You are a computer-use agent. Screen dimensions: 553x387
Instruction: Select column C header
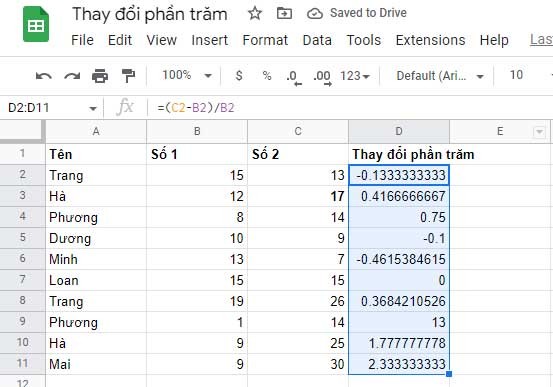(x=298, y=131)
